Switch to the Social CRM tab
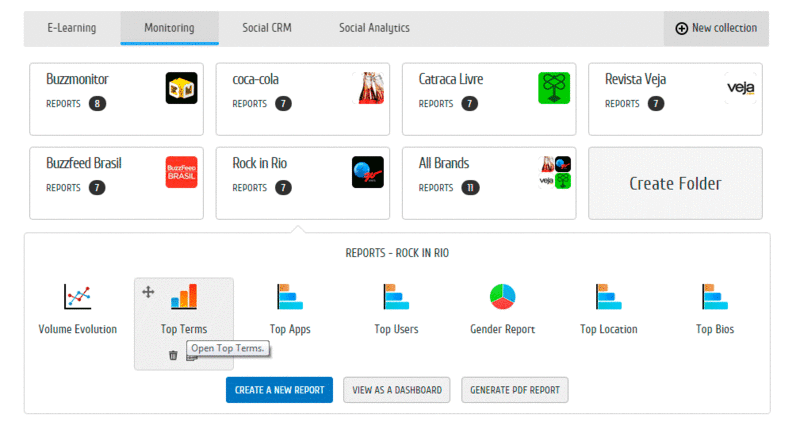Viewport: 800px width, 422px height. point(267,28)
